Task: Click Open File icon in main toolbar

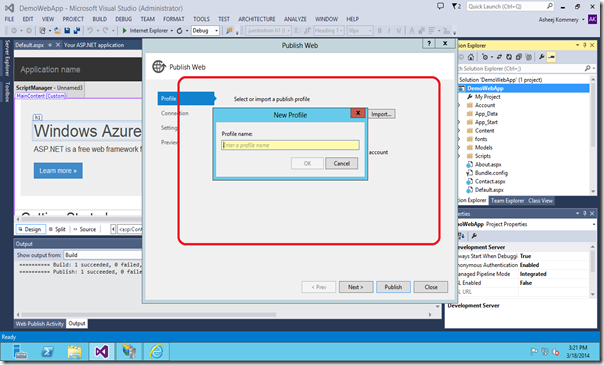Action: (x=57, y=30)
